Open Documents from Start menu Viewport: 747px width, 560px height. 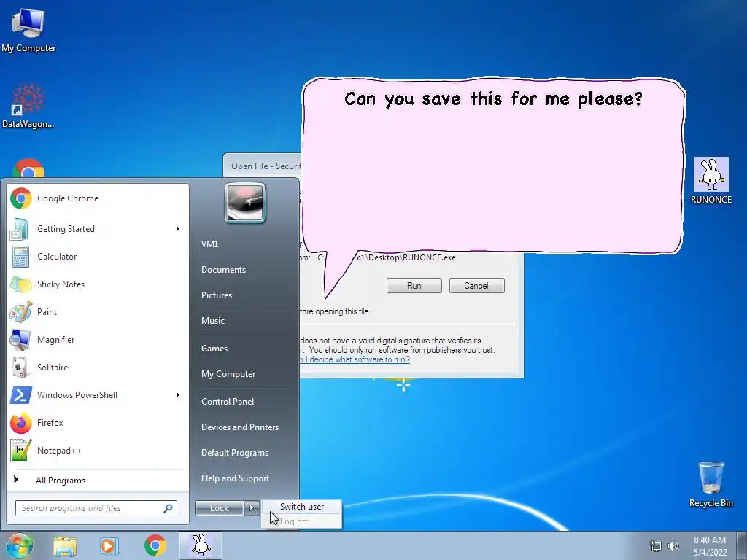pyautogui.click(x=223, y=270)
